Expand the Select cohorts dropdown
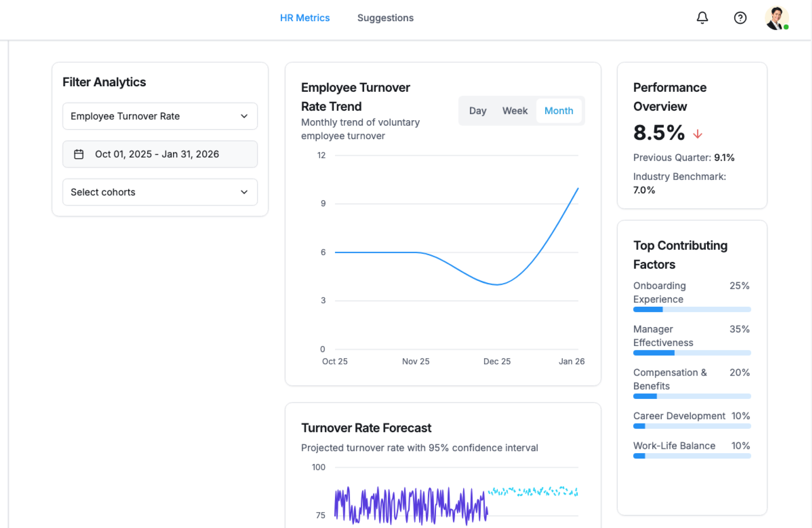The width and height of the screenshot is (812, 528). (159, 192)
